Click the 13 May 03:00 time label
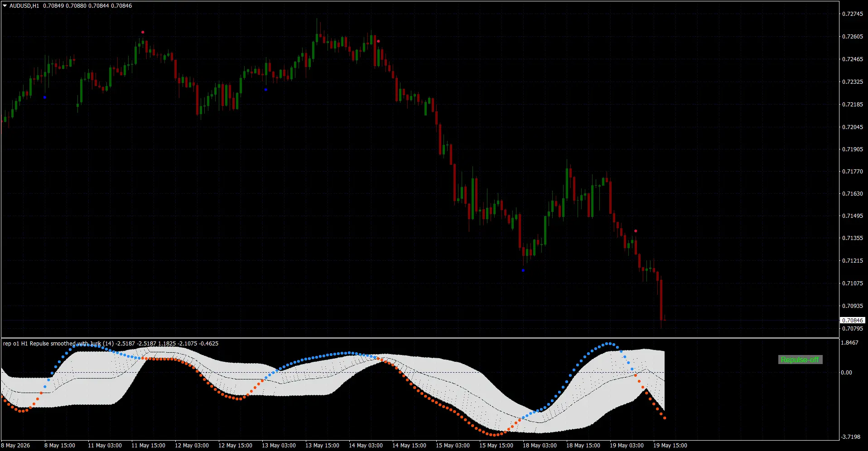Viewport: 868px width, 451px height. click(279, 446)
